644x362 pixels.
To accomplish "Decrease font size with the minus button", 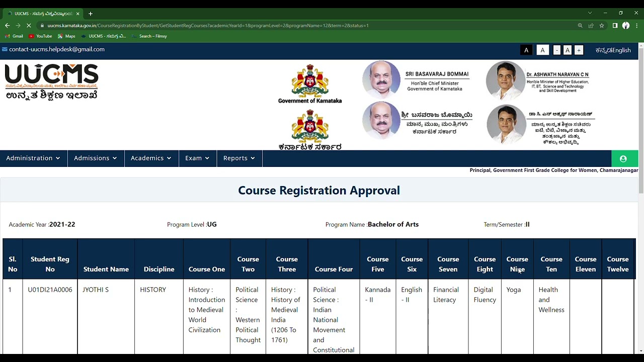I will pos(556,50).
